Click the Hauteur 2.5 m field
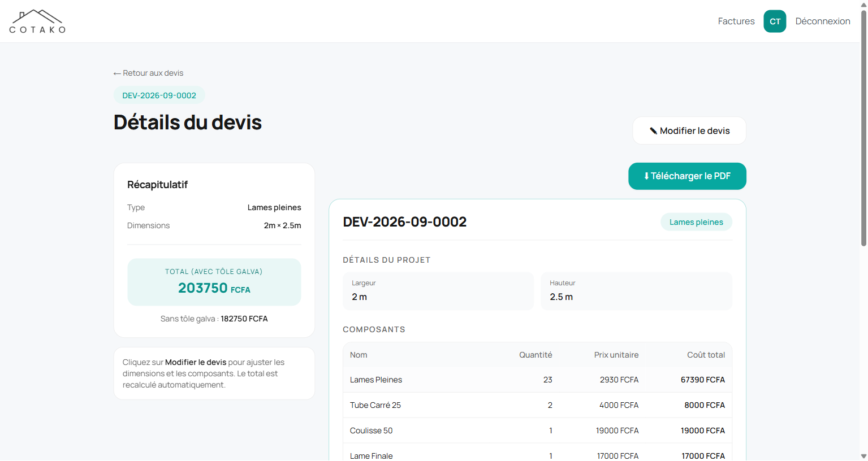 pyautogui.click(x=636, y=291)
